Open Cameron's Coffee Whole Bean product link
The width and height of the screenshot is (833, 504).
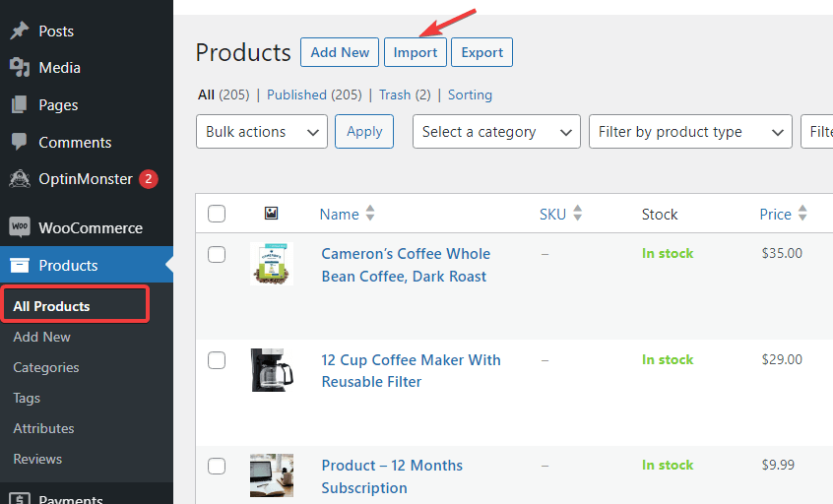406,265
